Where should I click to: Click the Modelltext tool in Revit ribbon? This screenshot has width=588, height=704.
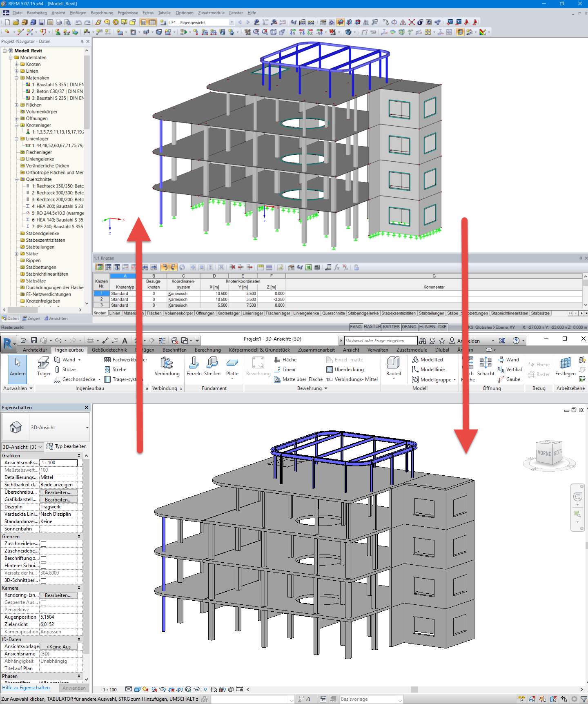428,360
